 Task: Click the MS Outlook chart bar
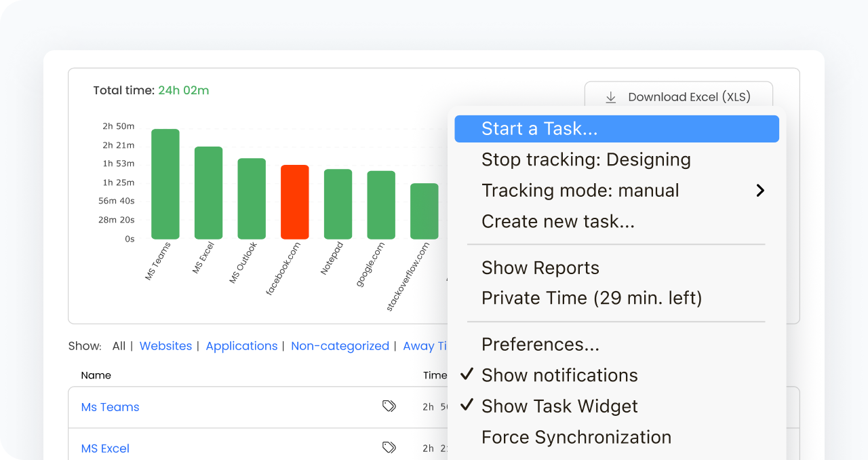click(x=252, y=199)
